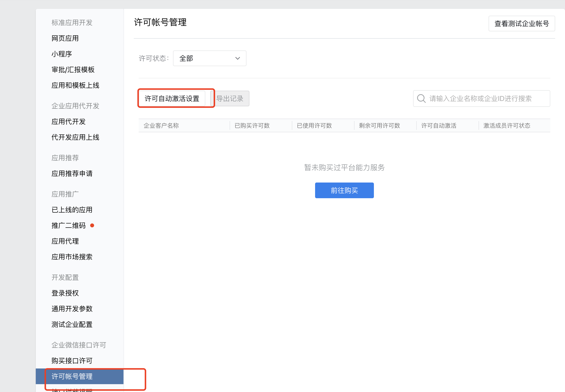Click the search magnifier icon
565x392 pixels.
tap(421, 98)
